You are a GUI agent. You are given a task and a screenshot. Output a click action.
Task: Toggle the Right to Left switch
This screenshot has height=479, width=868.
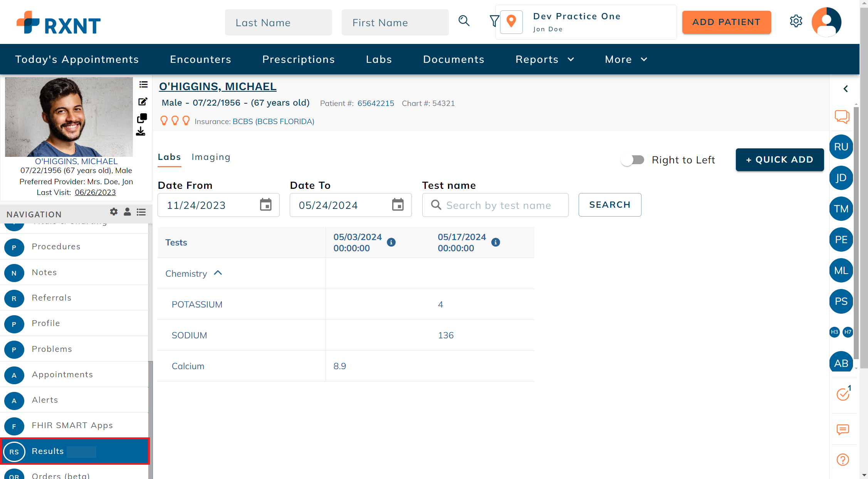tap(633, 160)
